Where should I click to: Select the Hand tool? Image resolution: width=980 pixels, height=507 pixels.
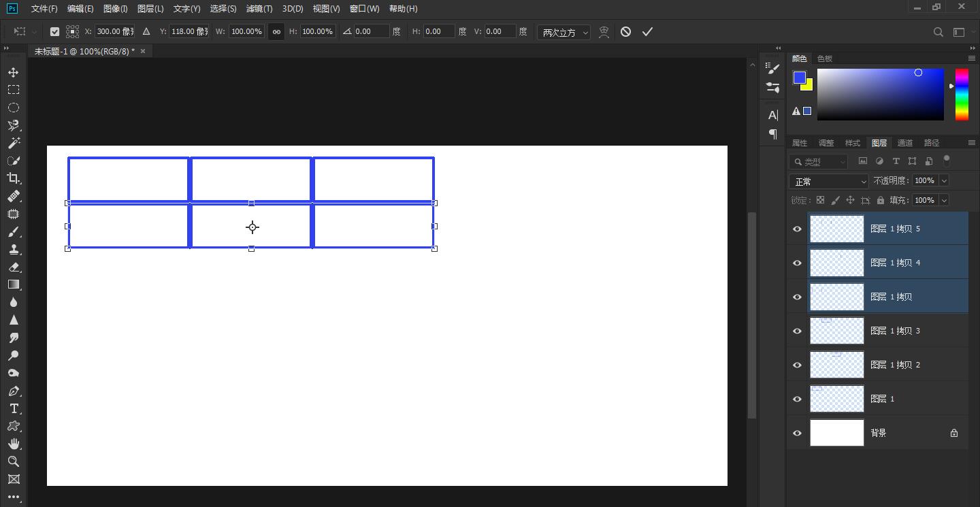point(14,444)
